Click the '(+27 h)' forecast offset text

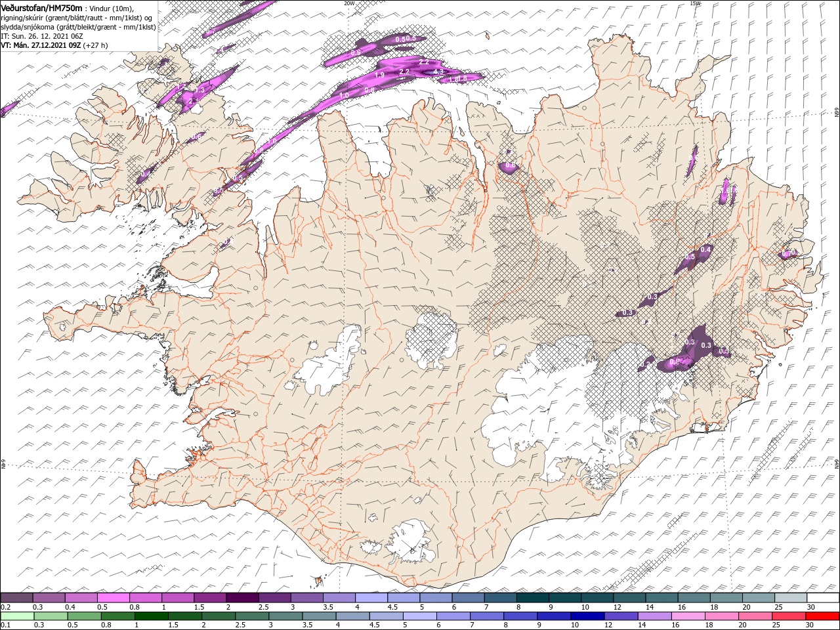[96, 45]
